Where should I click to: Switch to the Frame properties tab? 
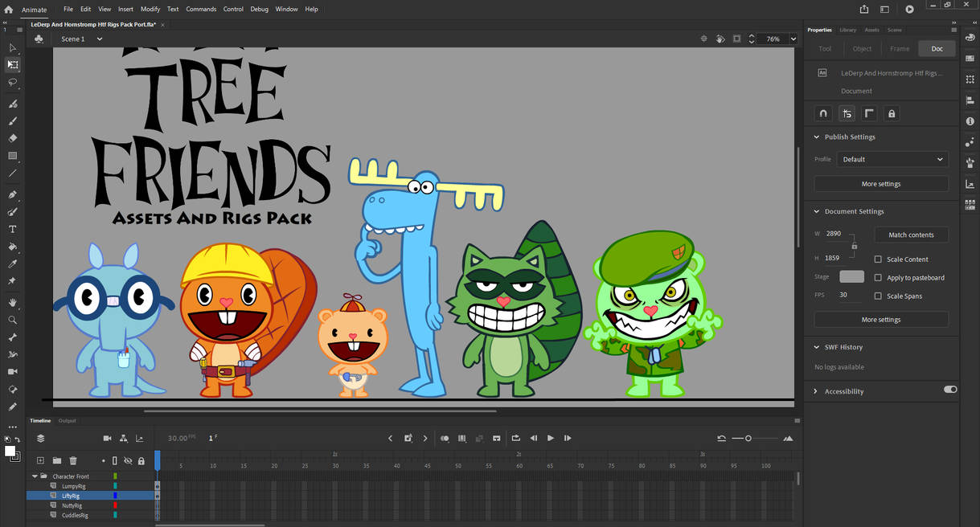[900, 49]
